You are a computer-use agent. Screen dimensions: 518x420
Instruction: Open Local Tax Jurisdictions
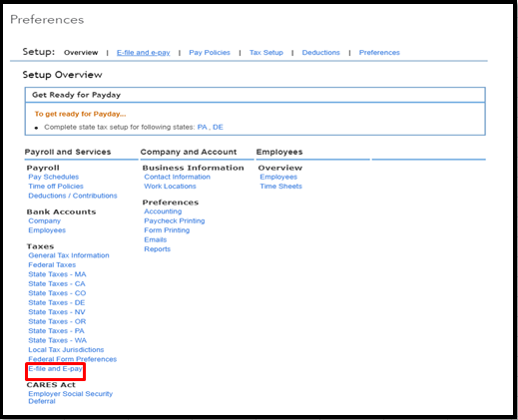click(66, 350)
